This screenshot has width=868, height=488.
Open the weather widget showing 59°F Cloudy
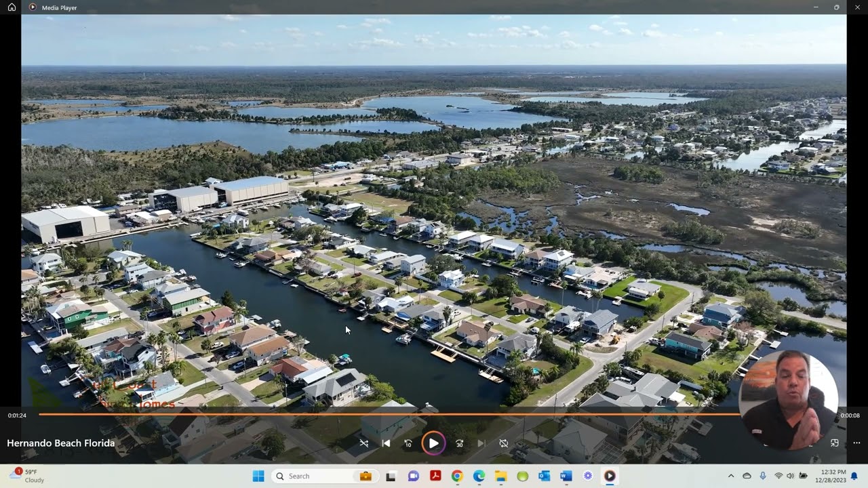[27, 476]
